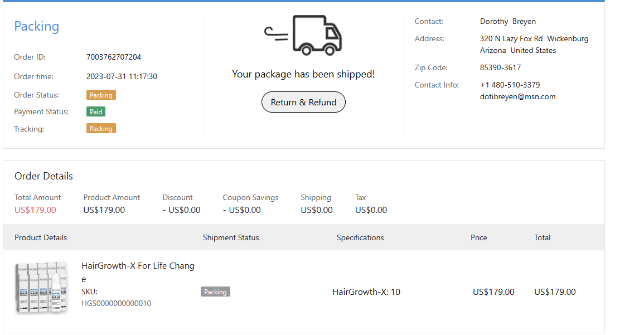Image resolution: width=644 pixels, height=335 pixels.
Task: Click the order ID number 7003762707204
Action: click(114, 57)
